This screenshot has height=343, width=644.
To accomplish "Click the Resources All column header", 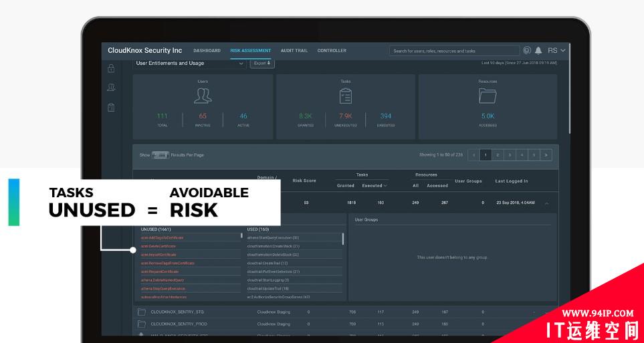I will [x=416, y=186].
